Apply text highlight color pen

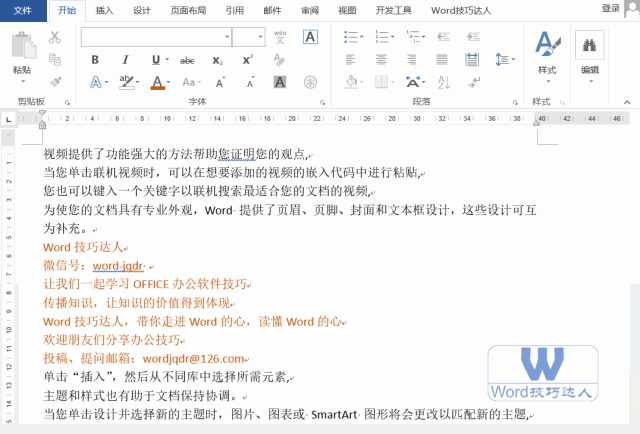tap(127, 82)
